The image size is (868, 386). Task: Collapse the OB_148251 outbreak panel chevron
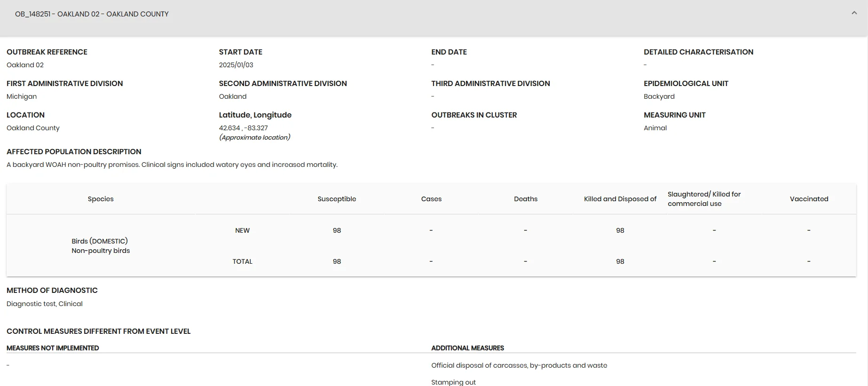tap(854, 13)
